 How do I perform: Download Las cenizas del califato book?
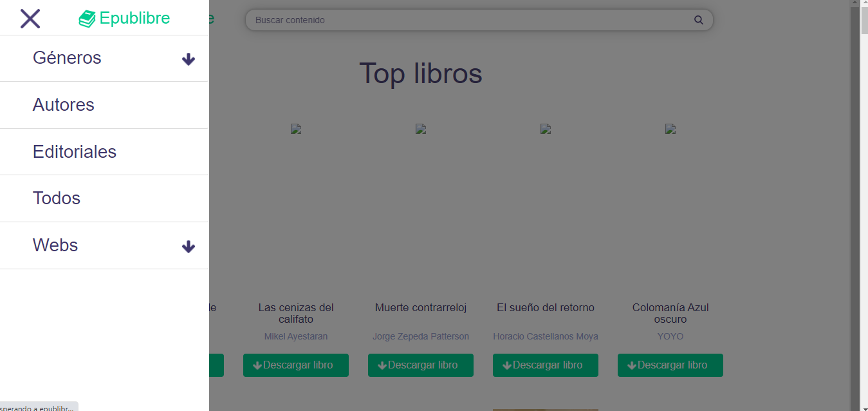(x=296, y=365)
